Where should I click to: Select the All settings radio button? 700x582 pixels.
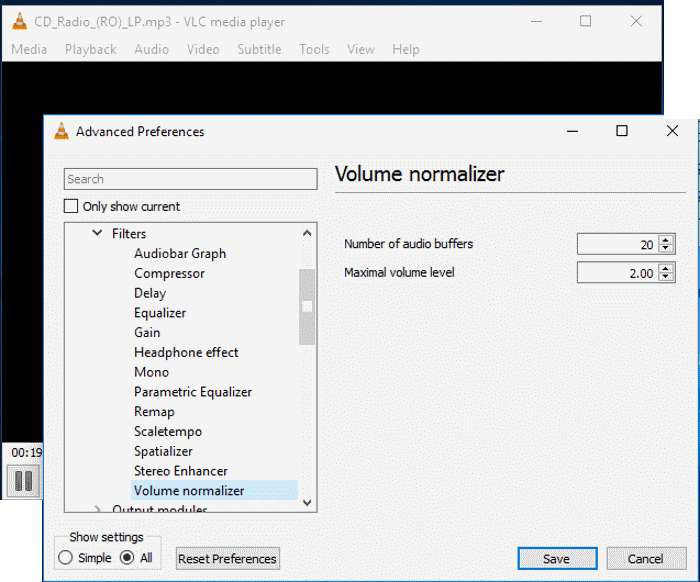click(127, 557)
